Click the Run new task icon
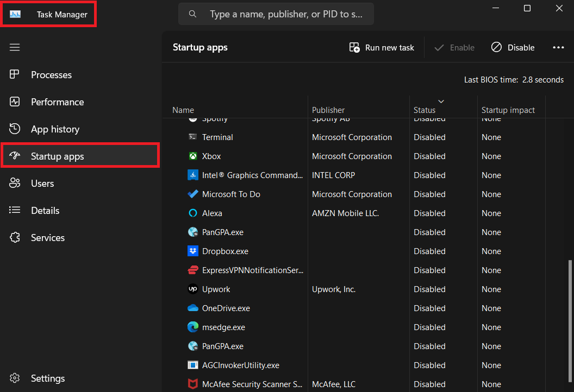This screenshot has width=574, height=392. click(354, 48)
